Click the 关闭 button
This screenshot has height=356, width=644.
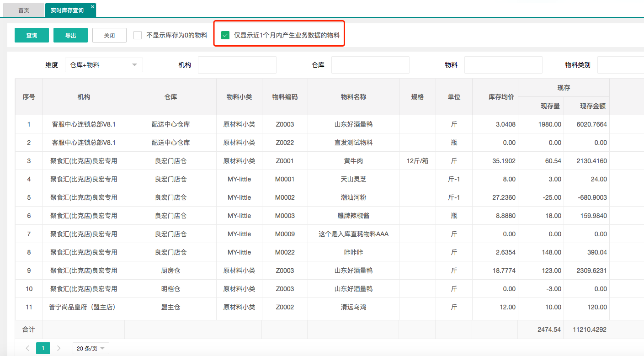click(x=109, y=35)
